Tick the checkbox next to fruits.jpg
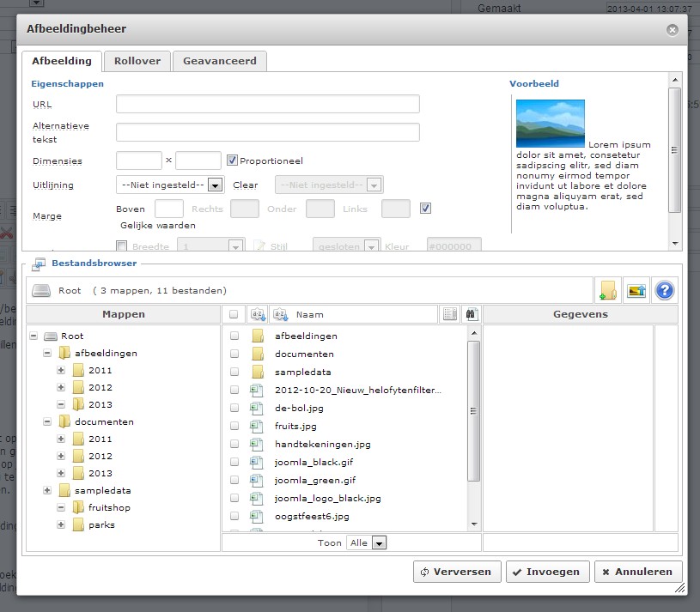Image resolution: width=700 pixels, height=612 pixels. [234, 427]
